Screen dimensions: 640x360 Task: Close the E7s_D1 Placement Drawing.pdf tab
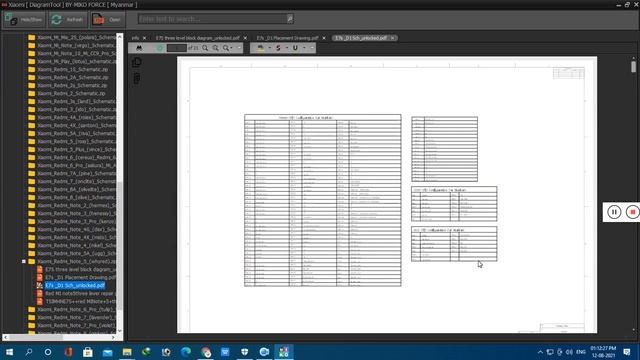(324, 38)
